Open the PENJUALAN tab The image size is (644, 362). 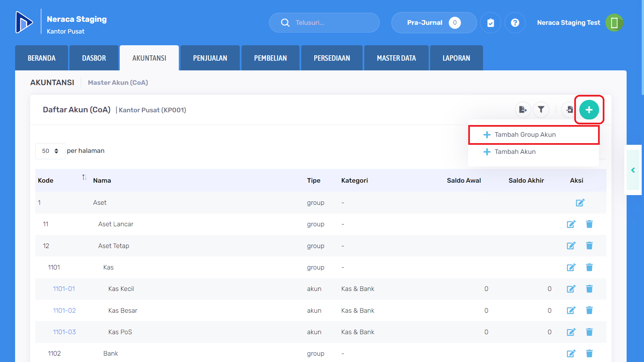(210, 58)
